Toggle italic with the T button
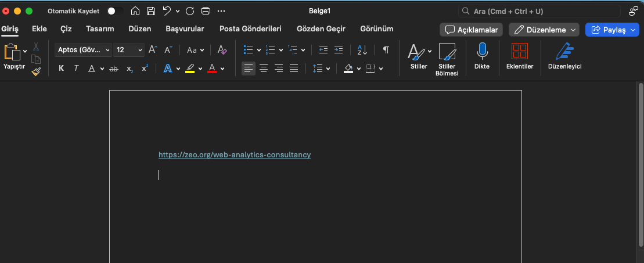 (x=76, y=69)
